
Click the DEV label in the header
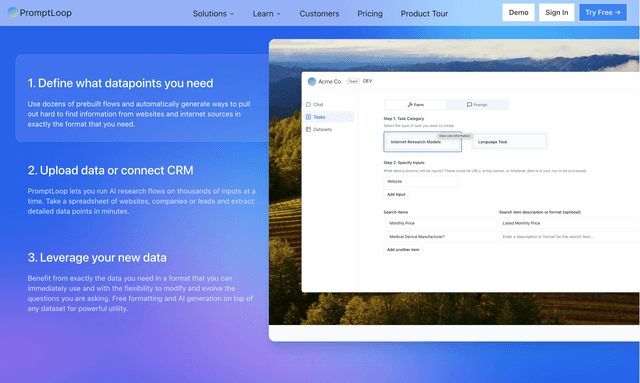(367, 81)
